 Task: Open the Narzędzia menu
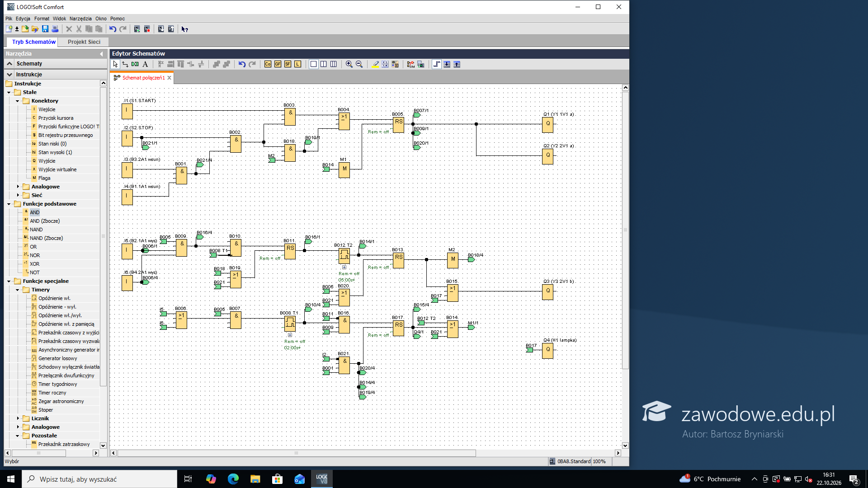click(x=80, y=19)
